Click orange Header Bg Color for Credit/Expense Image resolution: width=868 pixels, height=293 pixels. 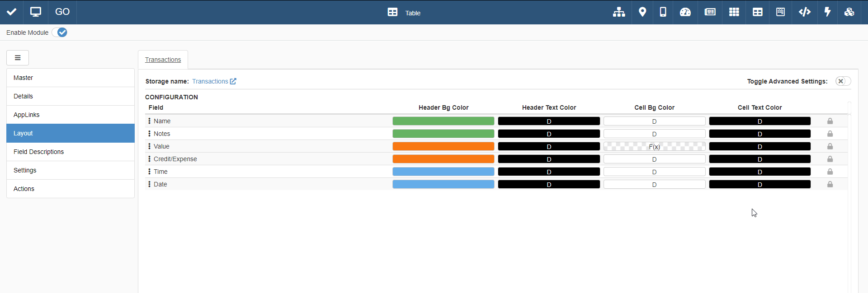443,159
